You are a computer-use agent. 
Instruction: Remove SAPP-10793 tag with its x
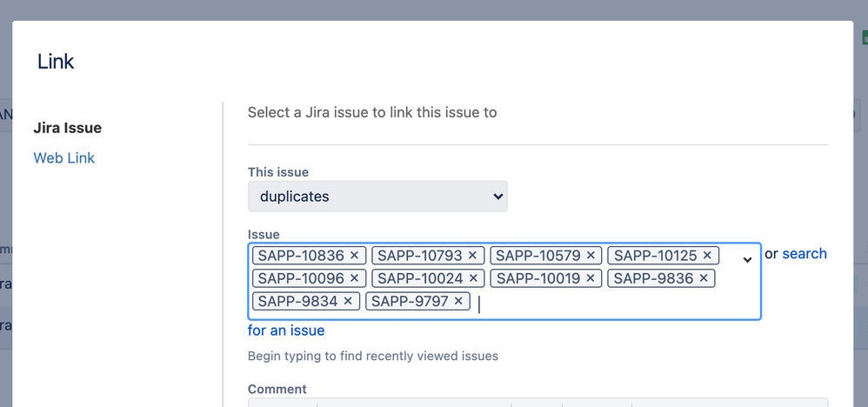click(x=472, y=256)
